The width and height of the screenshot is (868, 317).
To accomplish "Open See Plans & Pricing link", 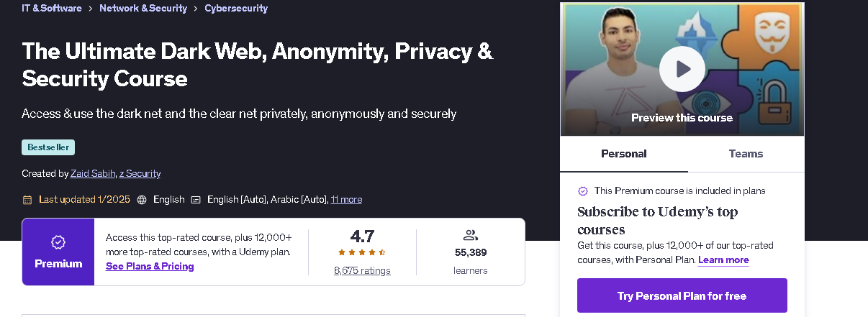I will tap(150, 267).
